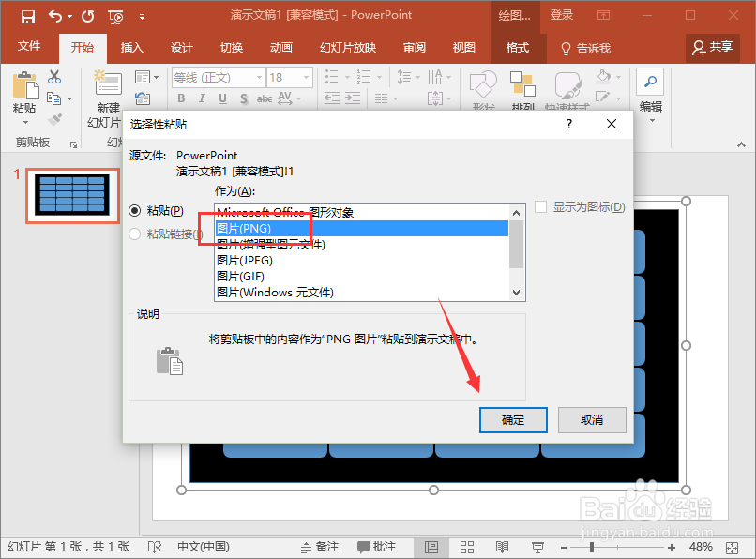The height and width of the screenshot is (559, 756).
Task: Open Customize Quick Access Toolbar arrow
Action: [142, 17]
